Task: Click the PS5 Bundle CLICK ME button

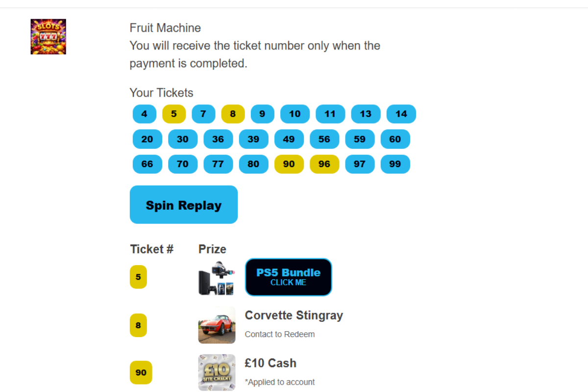Action: coord(288,277)
